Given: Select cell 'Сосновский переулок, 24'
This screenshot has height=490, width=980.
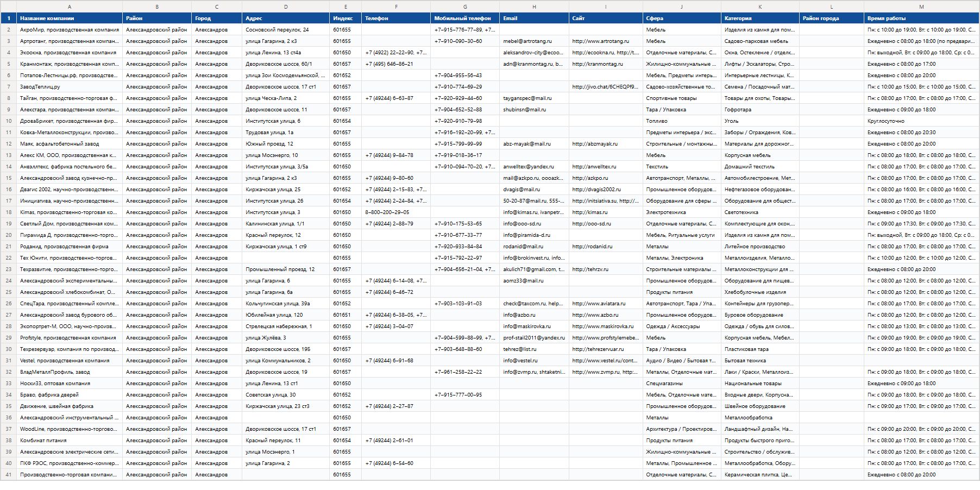Looking at the screenshot, I should point(286,29).
